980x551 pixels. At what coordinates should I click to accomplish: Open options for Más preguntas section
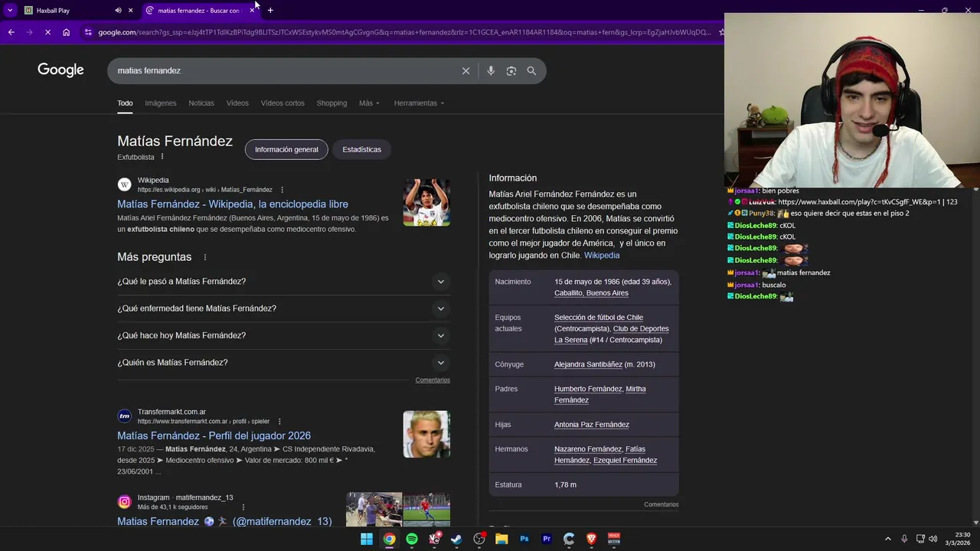click(x=204, y=257)
